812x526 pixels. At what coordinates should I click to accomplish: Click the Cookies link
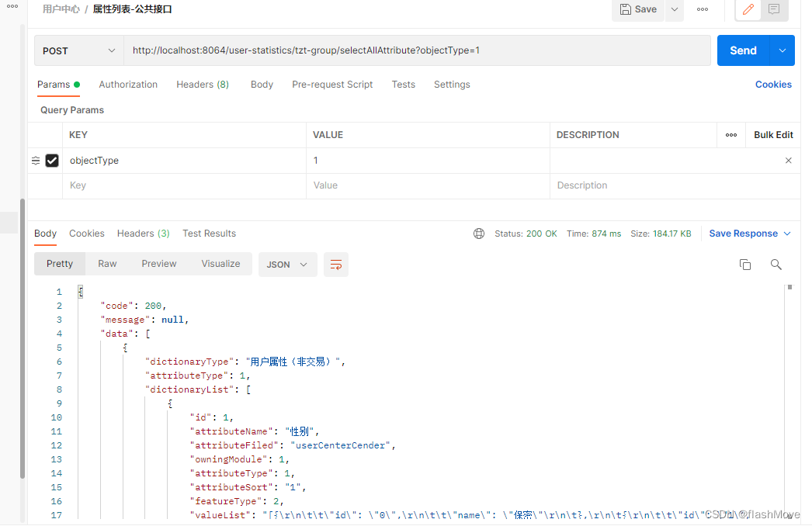(x=773, y=85)
